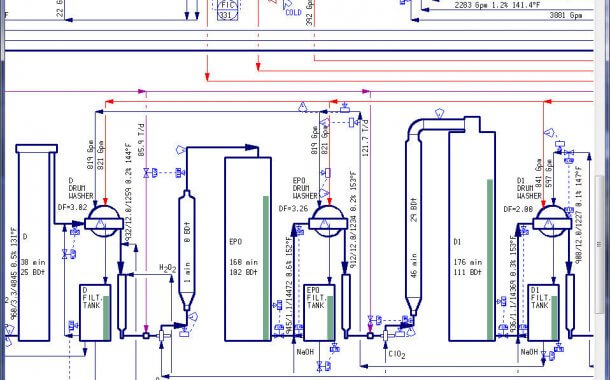610x380 pixels.
Task: Select the EPO drum washer symbol
Action: (x=328, y=221)
